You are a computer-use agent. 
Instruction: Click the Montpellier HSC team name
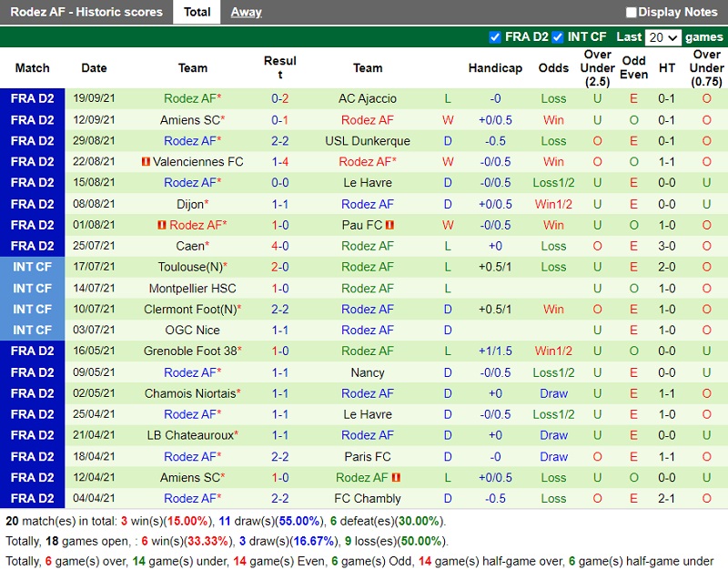[x=192, y=288]
